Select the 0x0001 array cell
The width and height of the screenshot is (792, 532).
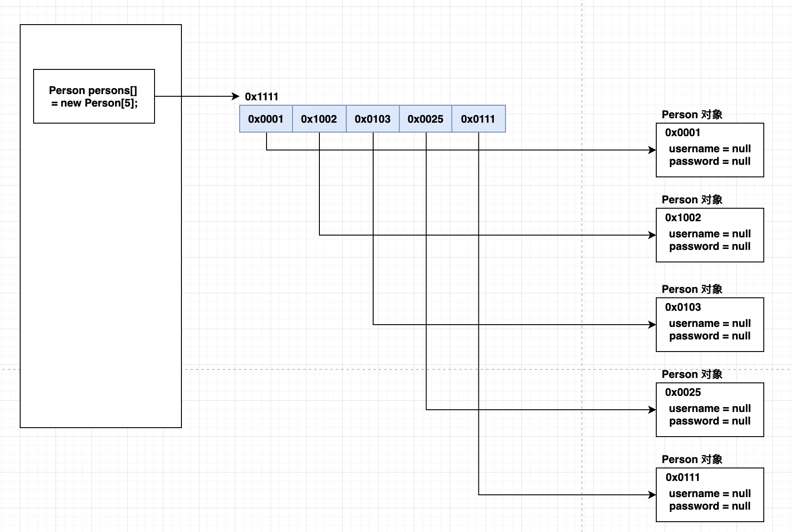(266, 119)
